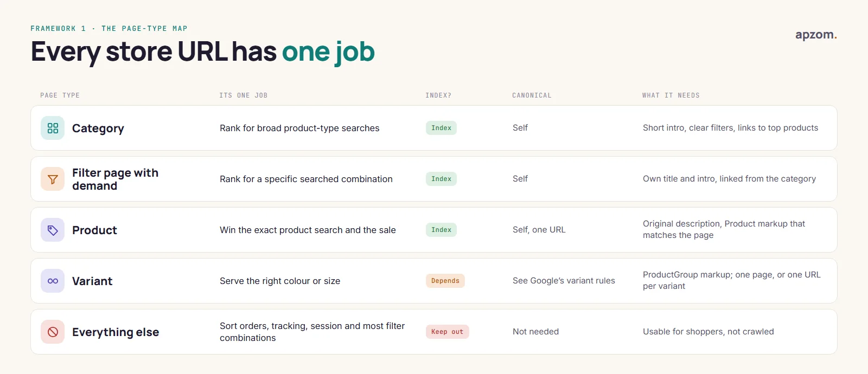The height and width of the screenshot is (374, 868).
Task: Click the 'Everything else' row title
Action: tap(116, 332)
